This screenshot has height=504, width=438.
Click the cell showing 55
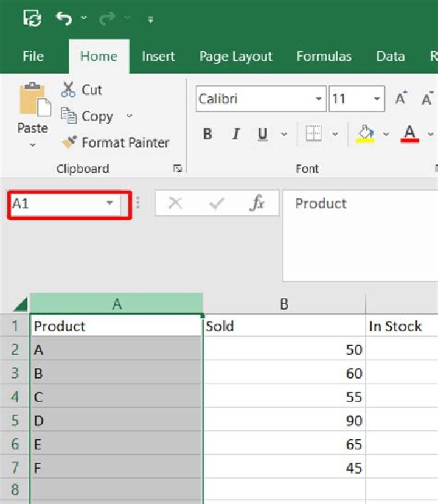coord(284,397)
